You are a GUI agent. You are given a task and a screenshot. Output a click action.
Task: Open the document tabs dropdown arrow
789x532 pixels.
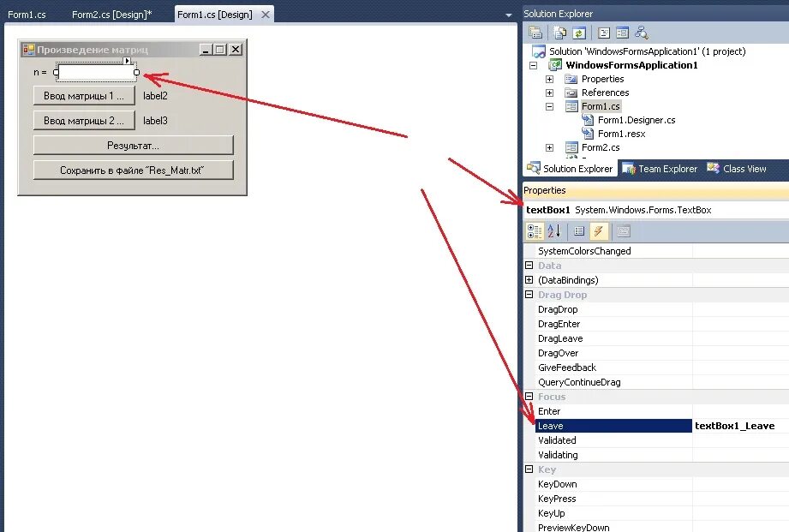(509, 15)
